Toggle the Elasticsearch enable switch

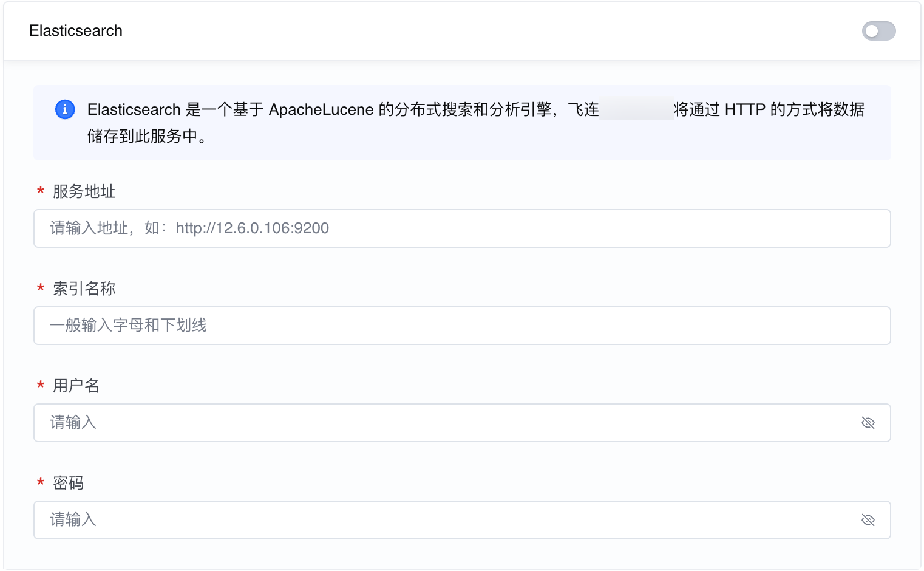coord(878,31)
